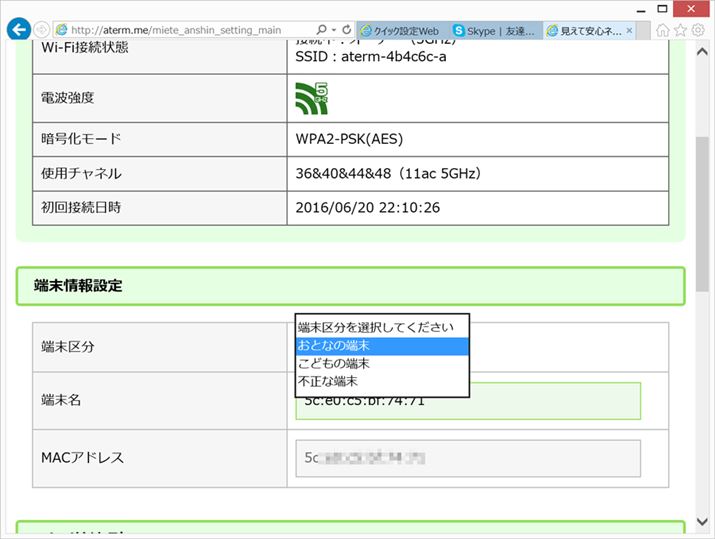Expand the address bar dropdown arrow

point(334,30)
